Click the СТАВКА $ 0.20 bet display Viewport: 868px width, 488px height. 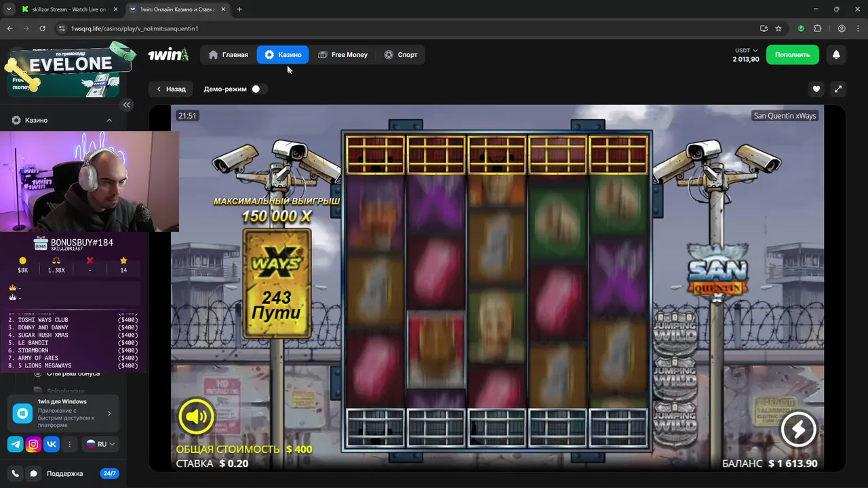pos(212,464)
